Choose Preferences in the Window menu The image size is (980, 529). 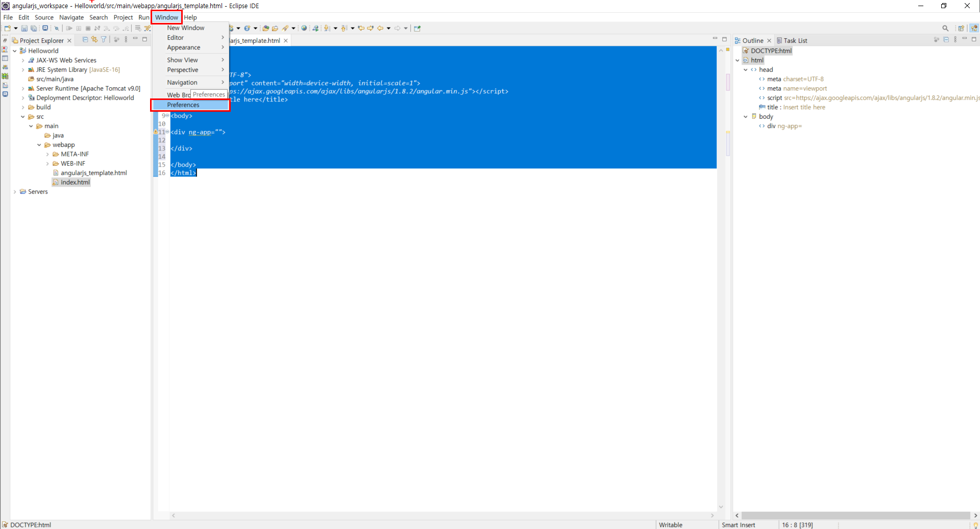point(190,105)
